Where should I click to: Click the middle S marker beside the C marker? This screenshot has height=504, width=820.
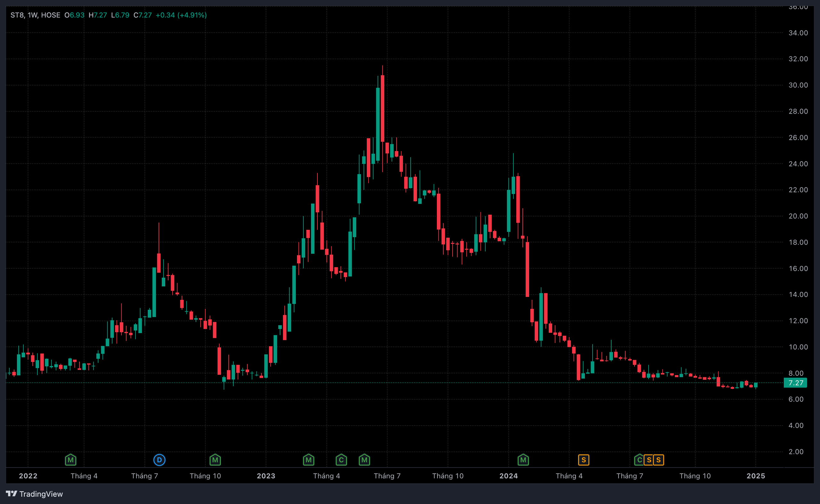click(649, 460)
